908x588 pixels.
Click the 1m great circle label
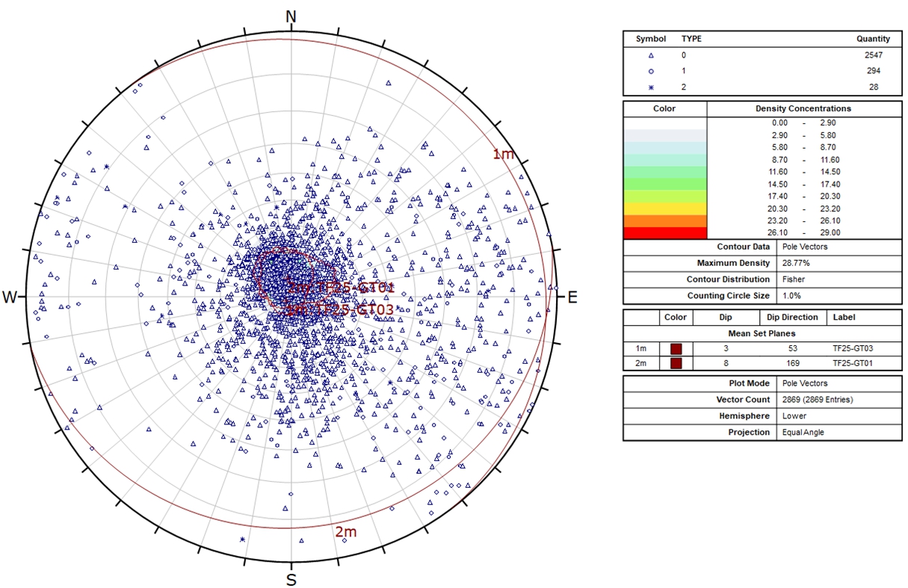(x=503, y=154)
